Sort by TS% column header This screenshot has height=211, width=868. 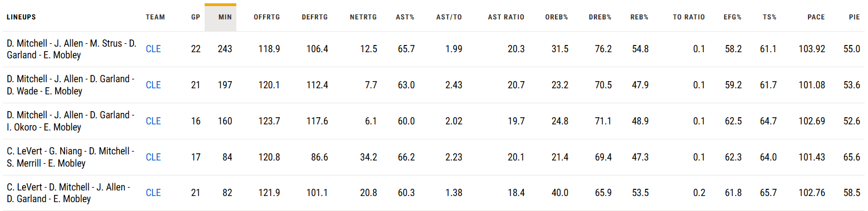[x=770, y=17]
